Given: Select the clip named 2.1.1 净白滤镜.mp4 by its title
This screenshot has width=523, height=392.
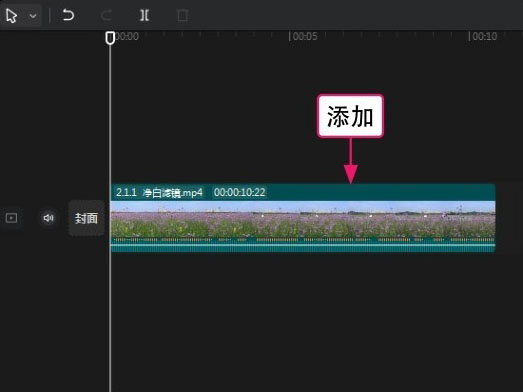Looking at the screenshot, I should point(159,192).
